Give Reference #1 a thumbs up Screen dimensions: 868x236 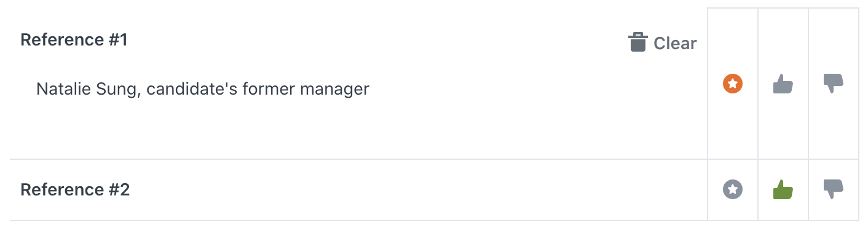pyautogui.click(x=783, y=84)
